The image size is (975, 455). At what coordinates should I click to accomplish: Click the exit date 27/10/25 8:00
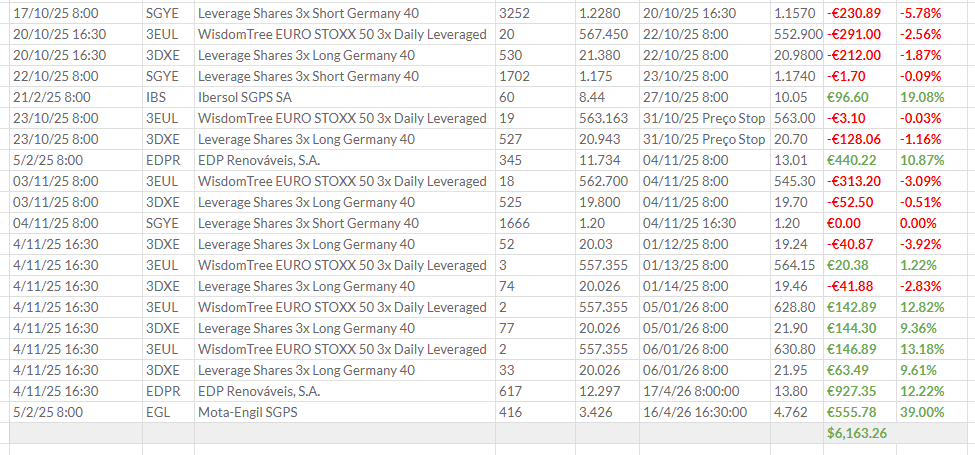[x=705, y=98]
